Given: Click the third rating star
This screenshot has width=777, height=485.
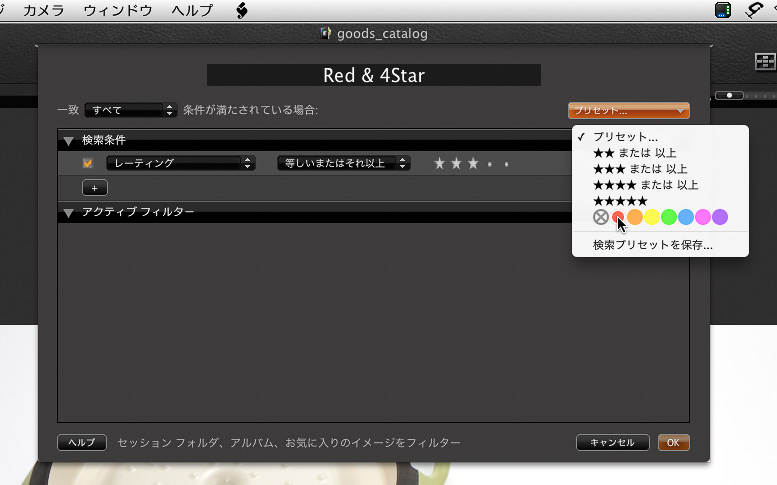Looking at the screenshot, I should 473,163.
